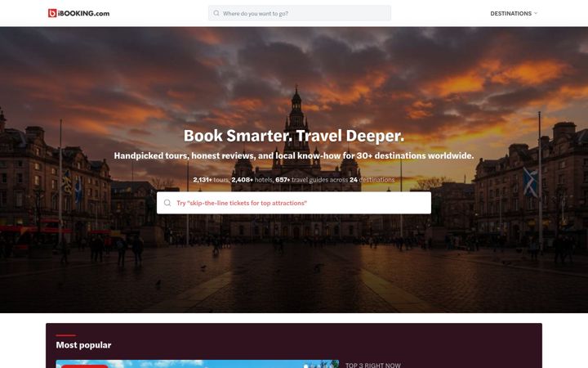Click the '657+ travel guides' stat
This screenshot has width=588, height=368.
[311, 180]
